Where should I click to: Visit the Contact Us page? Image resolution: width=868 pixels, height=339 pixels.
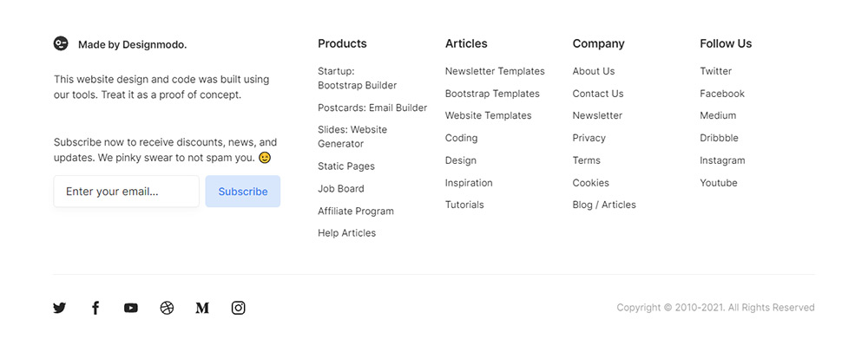click(x=598, y=94)
